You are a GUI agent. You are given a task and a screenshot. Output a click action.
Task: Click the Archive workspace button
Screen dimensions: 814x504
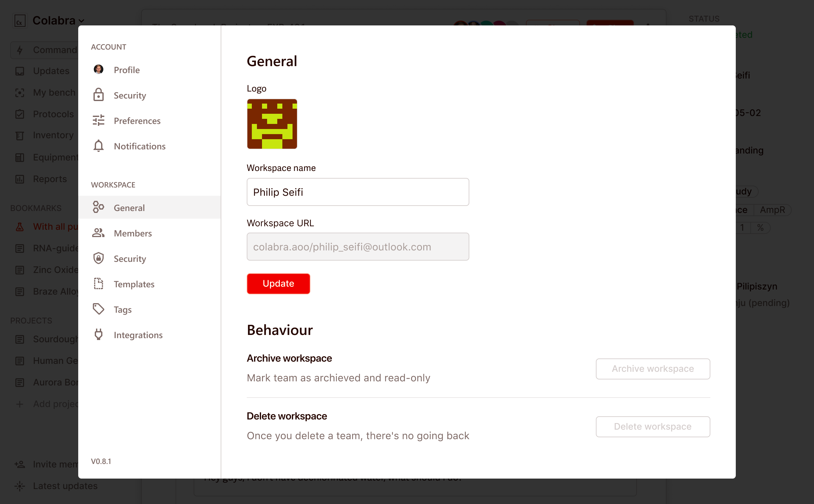click(652, 369)
